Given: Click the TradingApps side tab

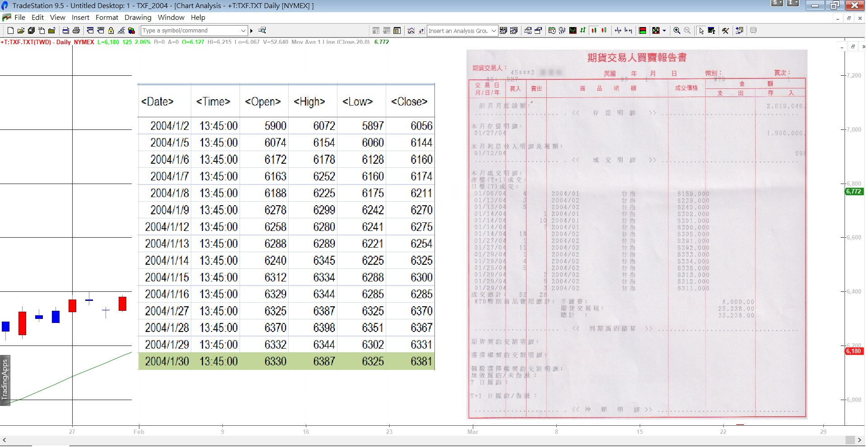Looking at the screenshot, I should [5, 380].
